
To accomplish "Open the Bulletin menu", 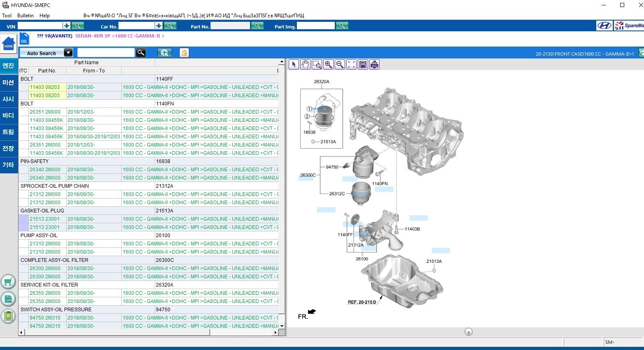I will (x=25, y=16).
